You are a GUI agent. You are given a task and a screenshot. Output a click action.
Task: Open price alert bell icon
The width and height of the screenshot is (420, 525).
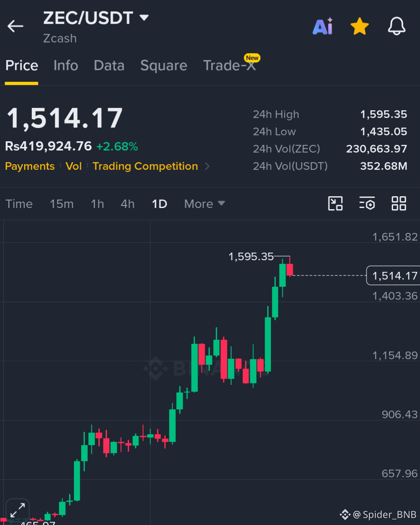397,27
